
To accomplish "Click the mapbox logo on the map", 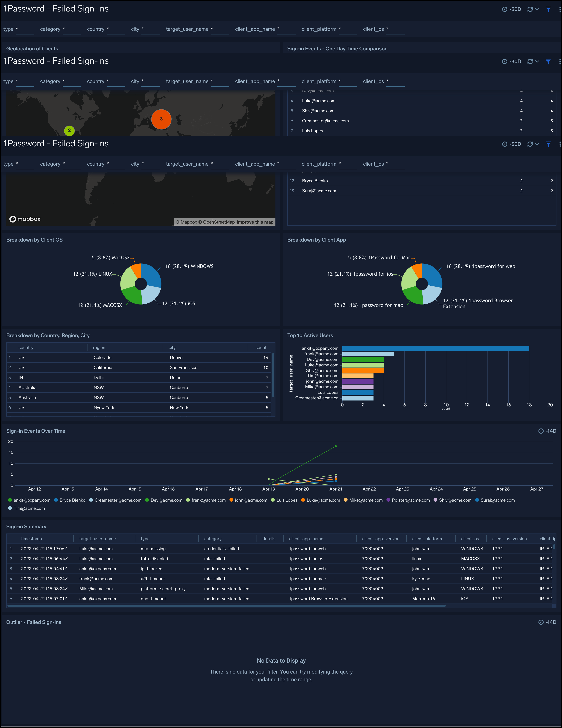I will [25, 219].
